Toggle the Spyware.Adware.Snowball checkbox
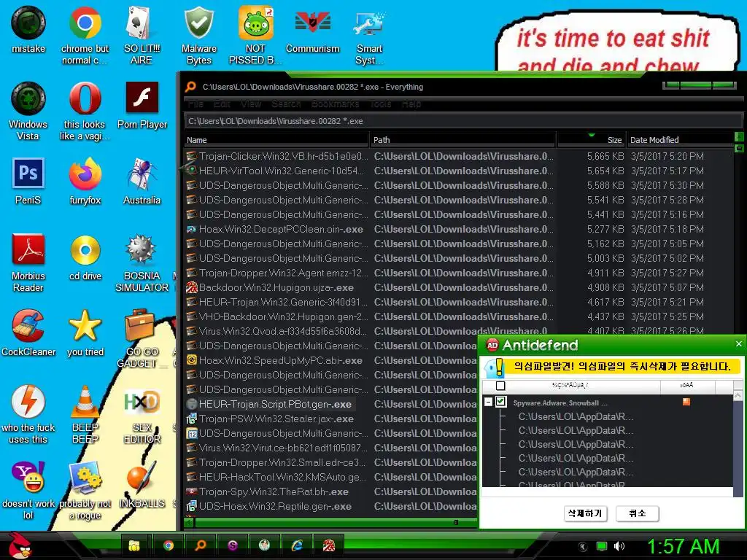 coord(500,402)
